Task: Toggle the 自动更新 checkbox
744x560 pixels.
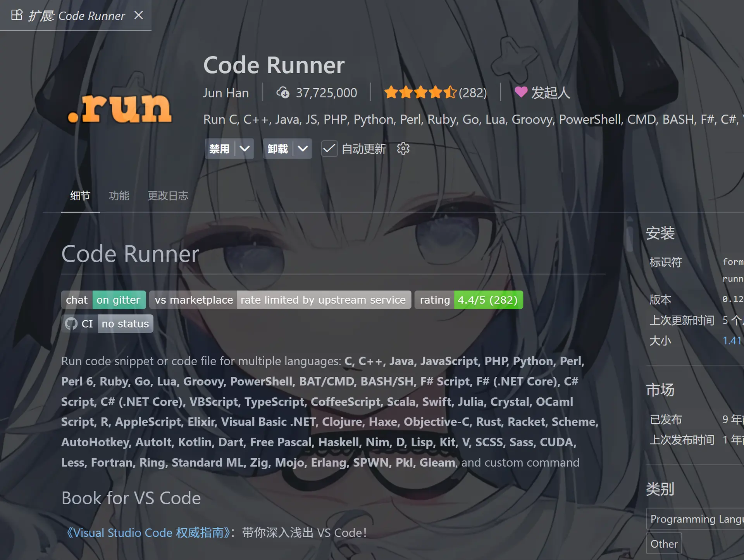Action: pyautogui.click(x=329, y=149)
